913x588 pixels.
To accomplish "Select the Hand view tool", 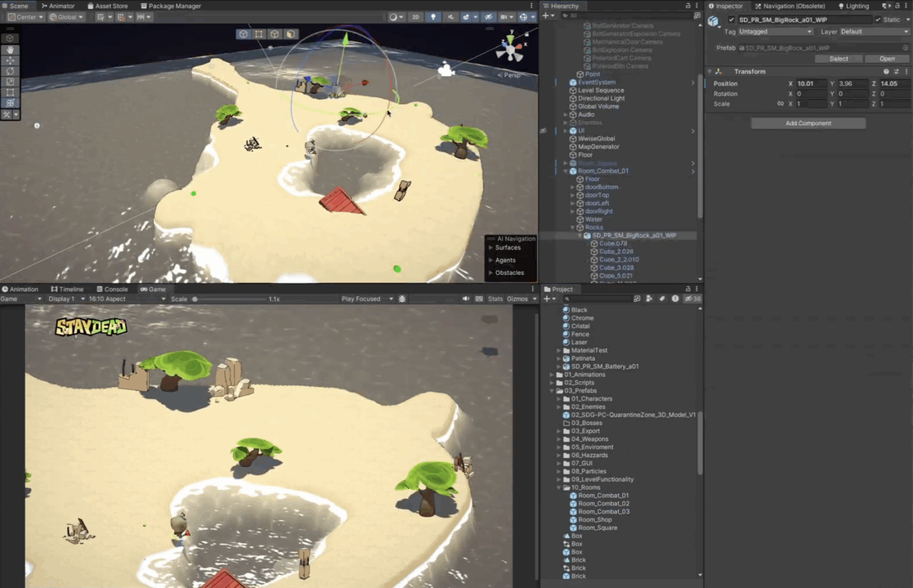I will point(10,50).
